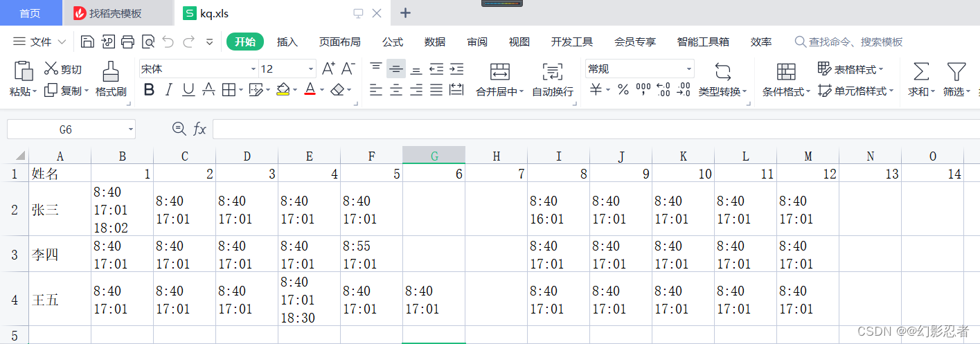Click the fx insert function icon
The width and height of the screenshot is (980, 344).
pyautogui.click(x=199, y=129)
